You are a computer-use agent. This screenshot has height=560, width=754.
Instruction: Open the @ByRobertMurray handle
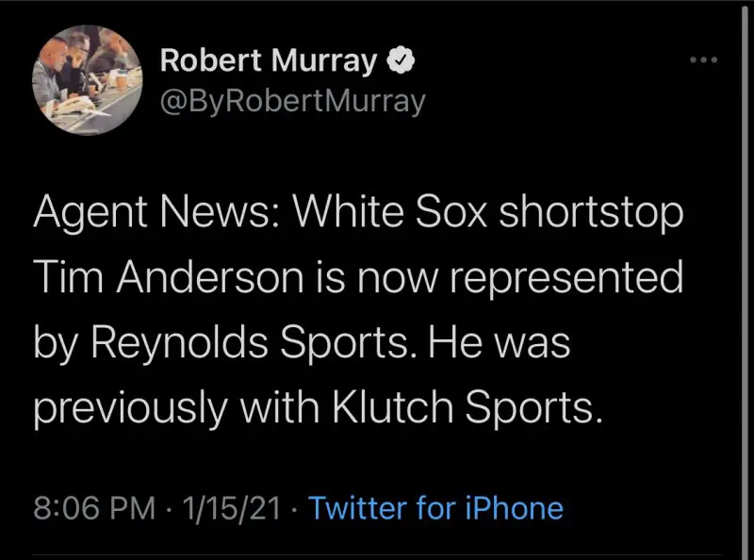(x=293, y=99)
